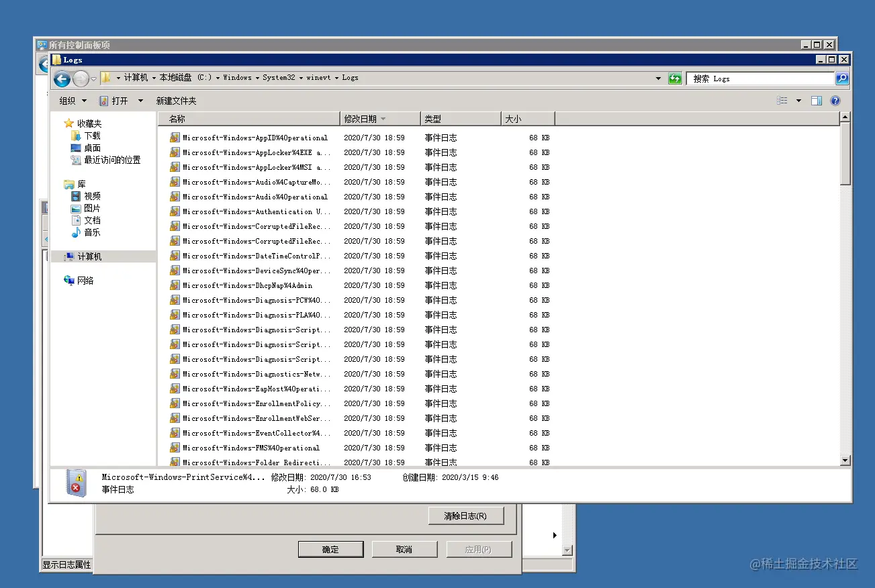
Task: Click the refresh button next to address bar
Action: [675, 79]
